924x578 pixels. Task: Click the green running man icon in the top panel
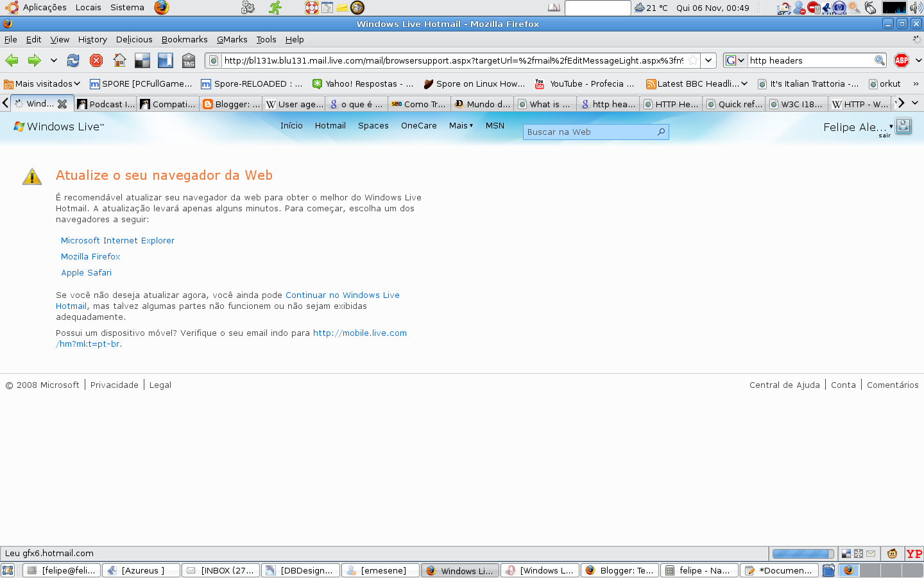(275, 8)
